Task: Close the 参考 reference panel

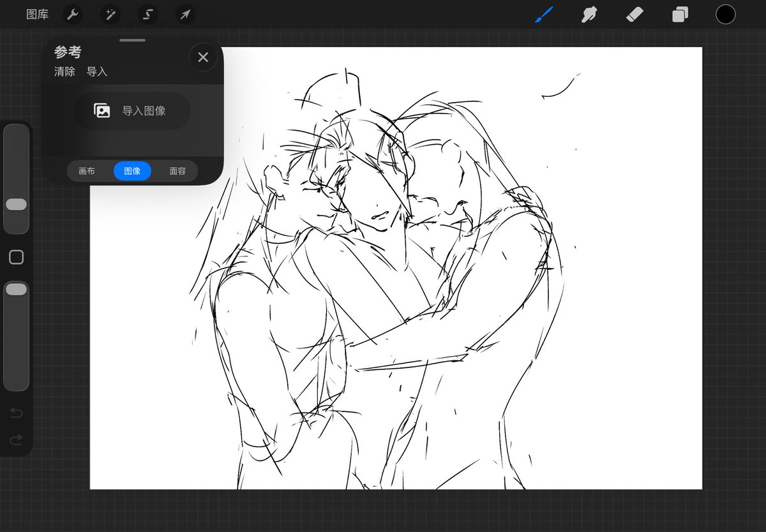Action: pyautogui.click(x=203, y=57)
